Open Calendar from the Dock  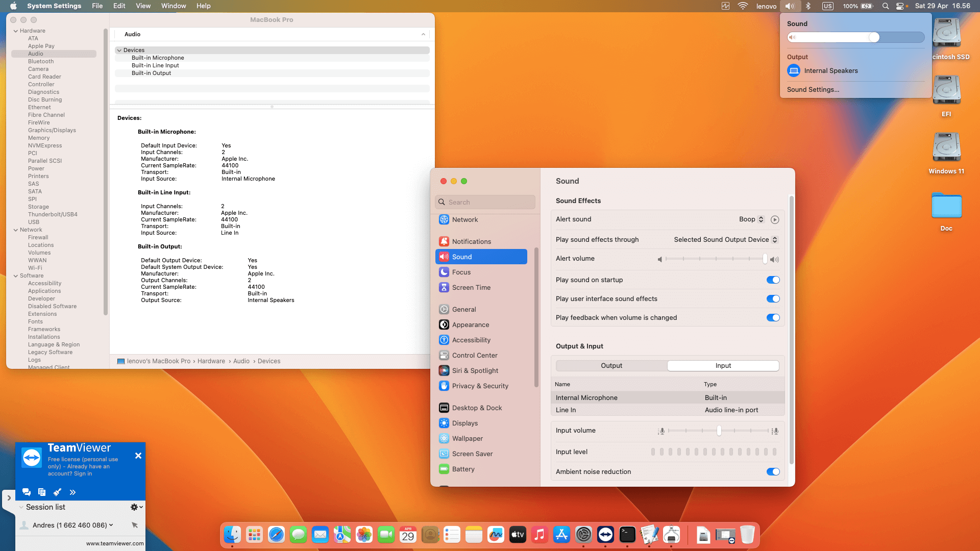pos(408,535)
